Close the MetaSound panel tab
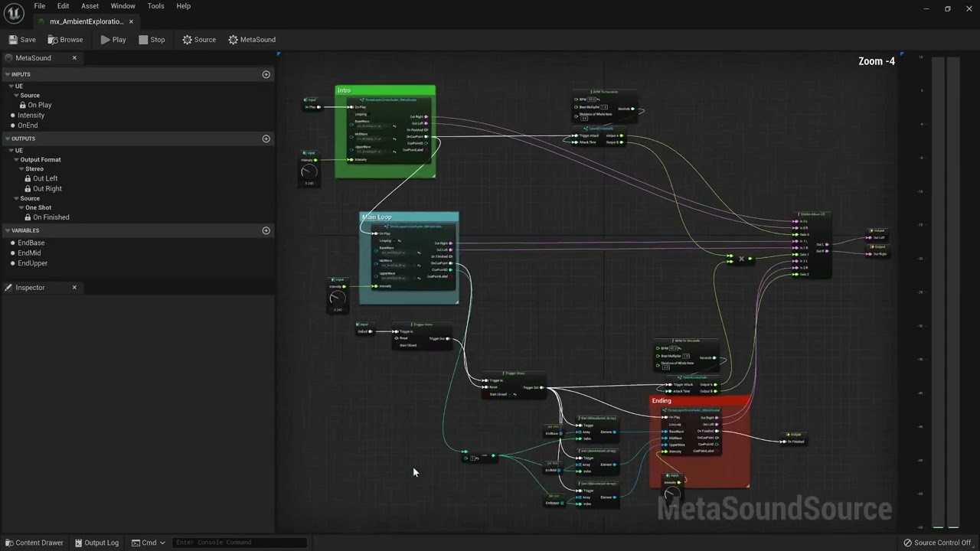The width and height of the screenshot is (980, 551). point(74,58)
